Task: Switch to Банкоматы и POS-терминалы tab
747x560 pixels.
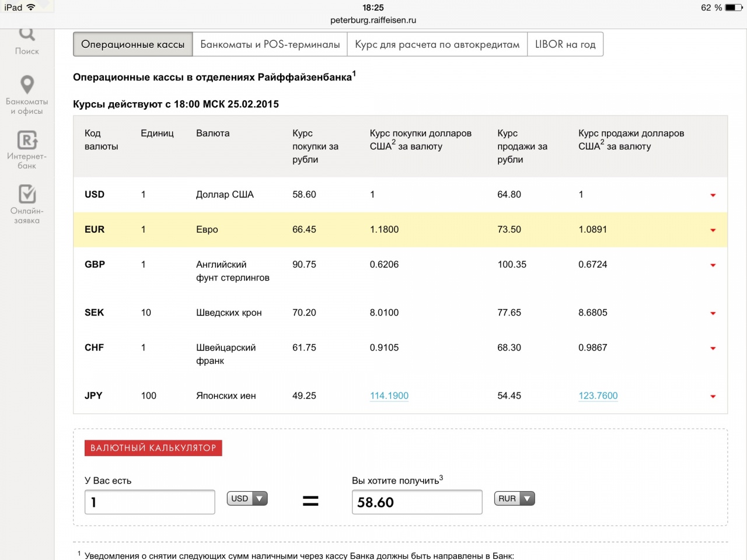Action: click(x=270, y=44)
